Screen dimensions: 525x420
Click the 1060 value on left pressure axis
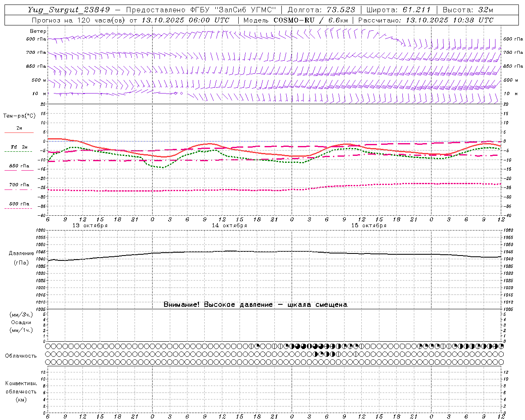point(41,230)
